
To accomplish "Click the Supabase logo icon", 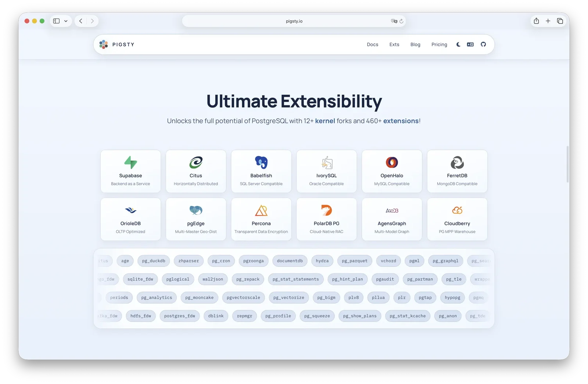I will 130,163.
